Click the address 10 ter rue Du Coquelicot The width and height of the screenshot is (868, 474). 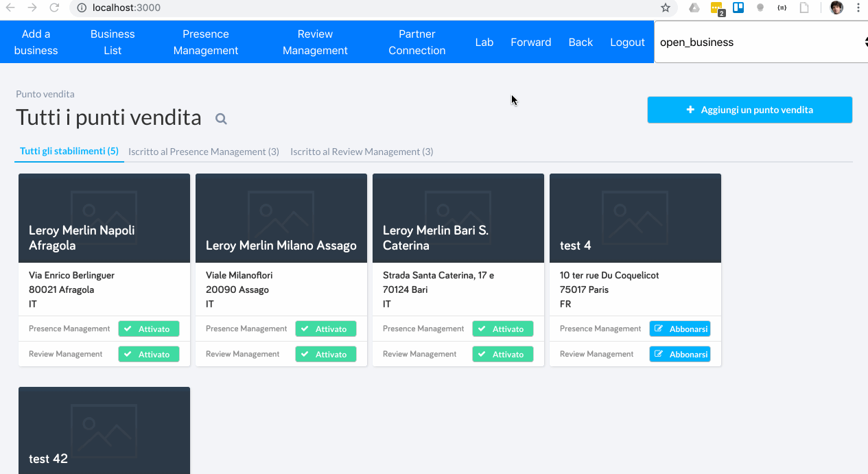pos(609,275)
